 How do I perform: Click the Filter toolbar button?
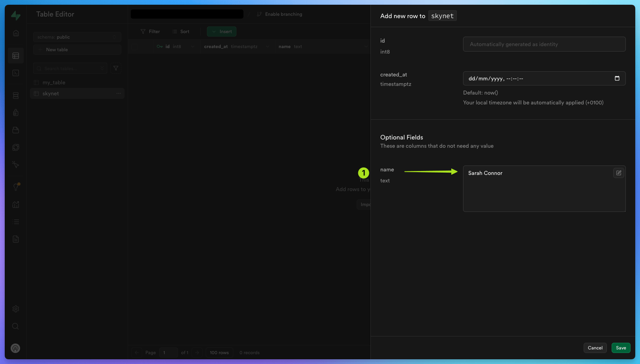coord(150,32)
